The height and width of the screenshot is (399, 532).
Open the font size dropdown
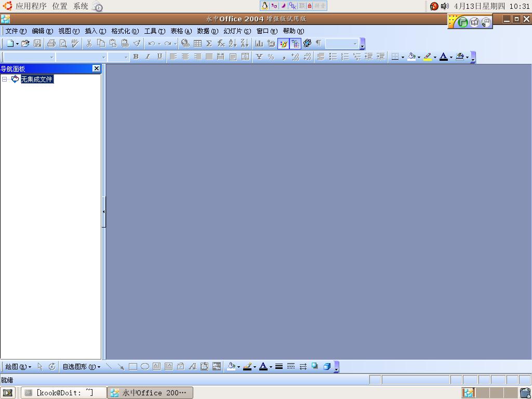point(126,57)
